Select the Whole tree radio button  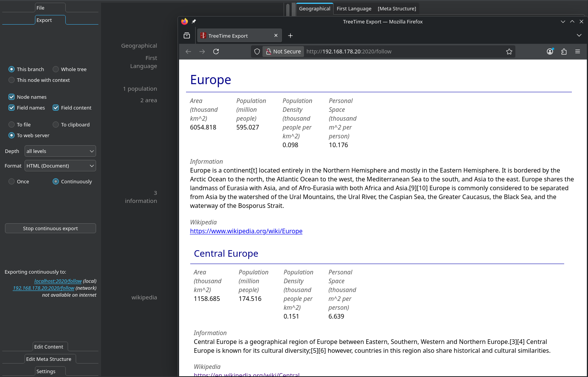click(x=56, y=69)
